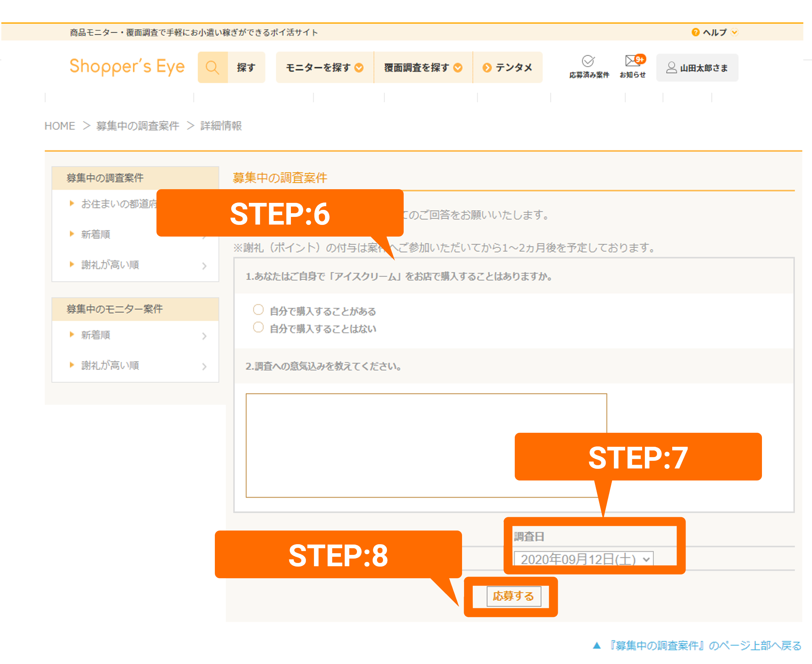Image resolution: width=812 pixels, height=664 pixels.
Task: Click chevron beside 謝礼が高い順 under モニター案件
Action: tap(204, 366)
